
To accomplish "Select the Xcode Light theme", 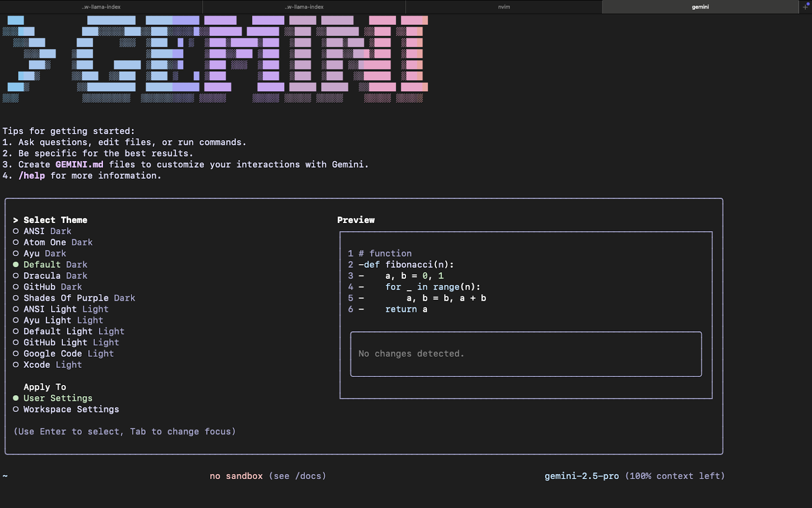I will (48, 365).
